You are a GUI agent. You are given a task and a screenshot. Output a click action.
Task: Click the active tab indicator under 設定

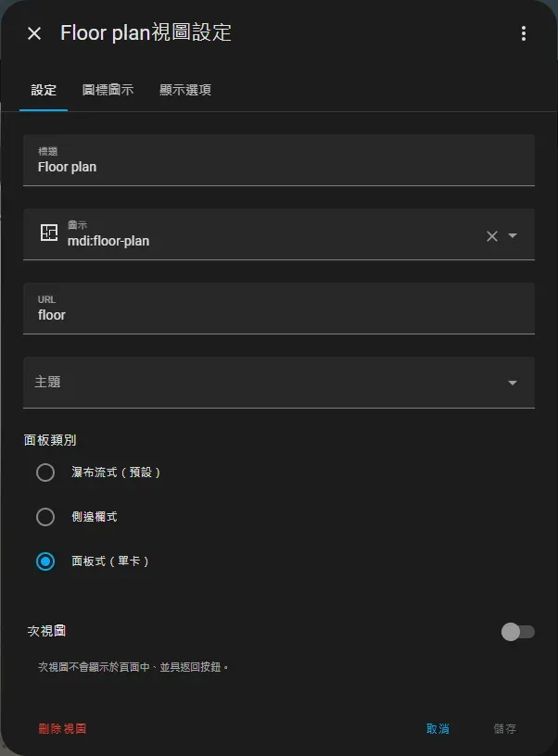[x=43, y=107]
